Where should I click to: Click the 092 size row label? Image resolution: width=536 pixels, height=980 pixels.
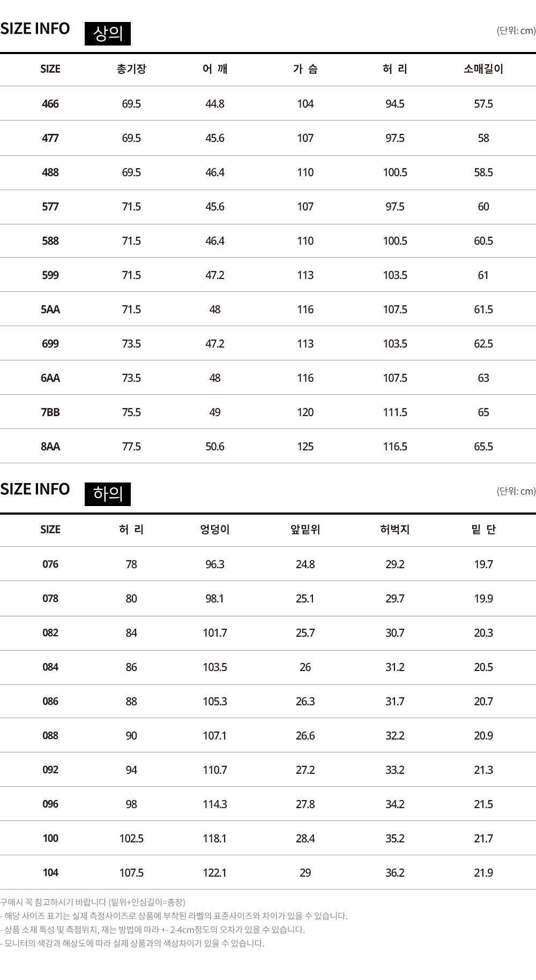pyautogui.click(x=50, y=770)
